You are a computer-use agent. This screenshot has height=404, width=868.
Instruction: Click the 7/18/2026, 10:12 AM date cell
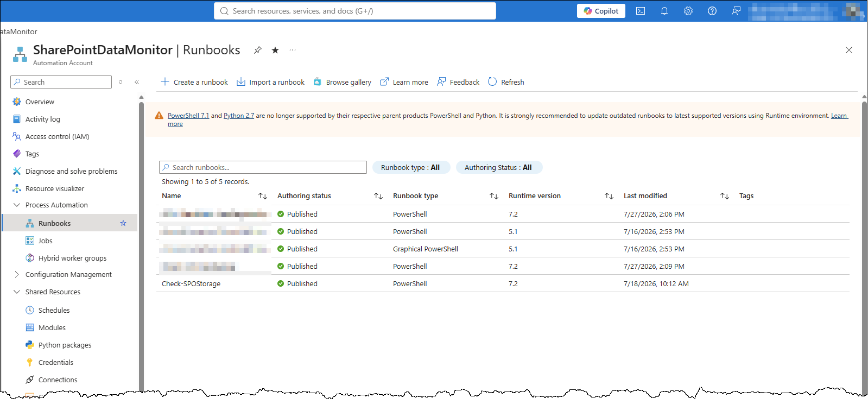(x=656, y=283)
